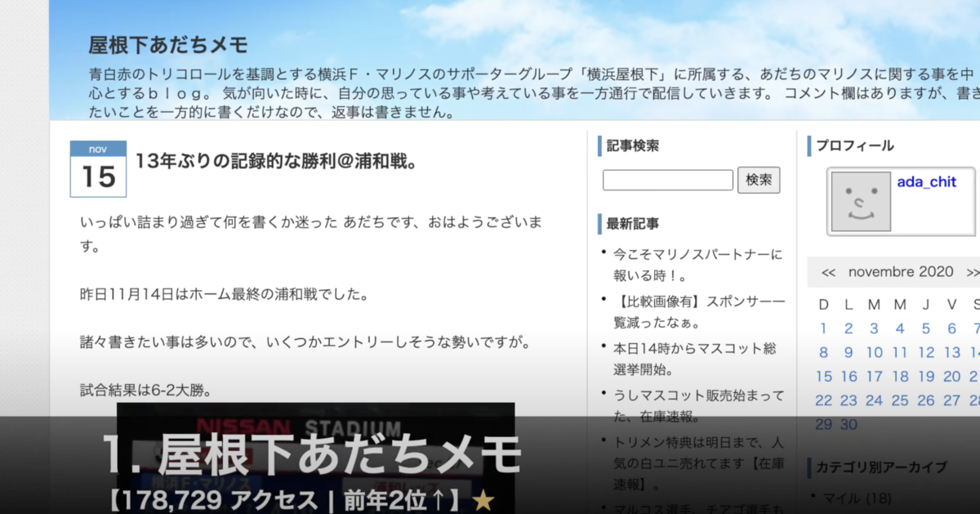Open the profile avatar face image
This screenshot has height=514, width=980.
(x=861, y=201)
